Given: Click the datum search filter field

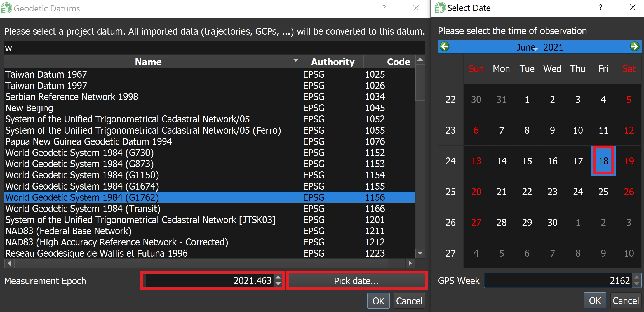Looking at the screenshot, I should pos(215,48).
